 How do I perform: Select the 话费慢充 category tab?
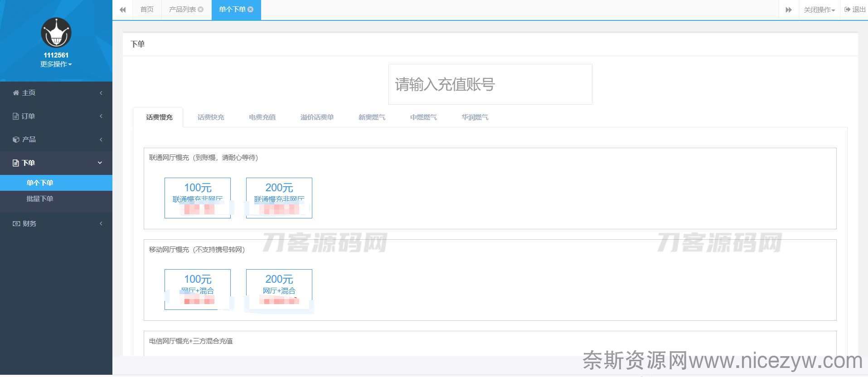[x=159, y=117]
